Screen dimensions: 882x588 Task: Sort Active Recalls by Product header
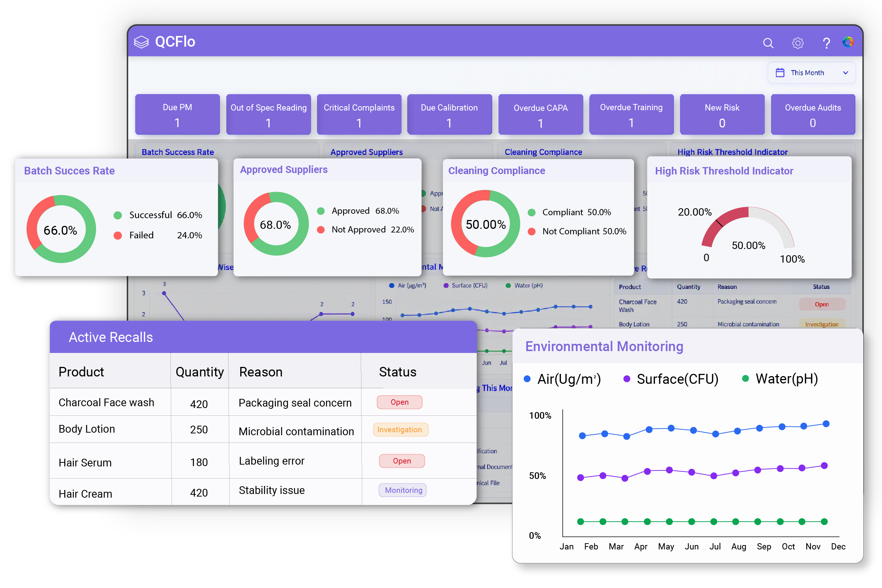coord(81,372)
